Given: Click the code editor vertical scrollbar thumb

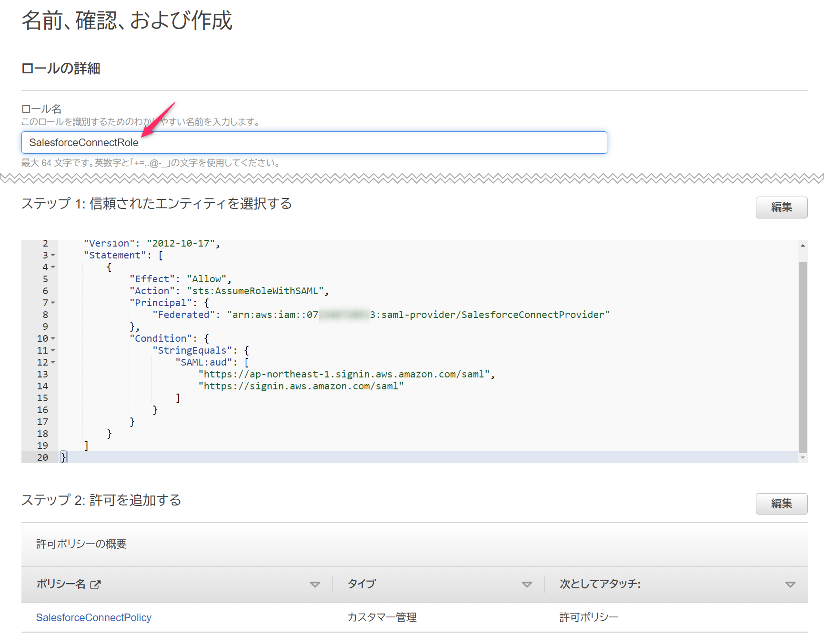Looking at the screenshot, I should point(803,357).
